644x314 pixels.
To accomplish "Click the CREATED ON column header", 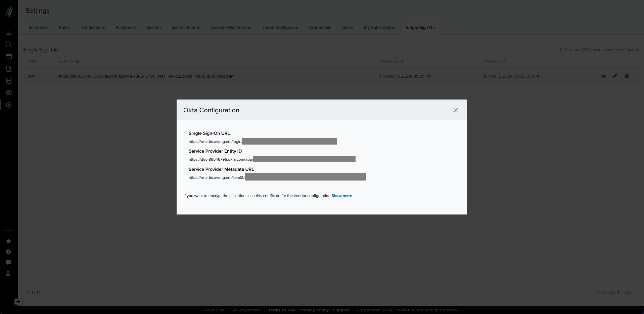I will (392, 61).
